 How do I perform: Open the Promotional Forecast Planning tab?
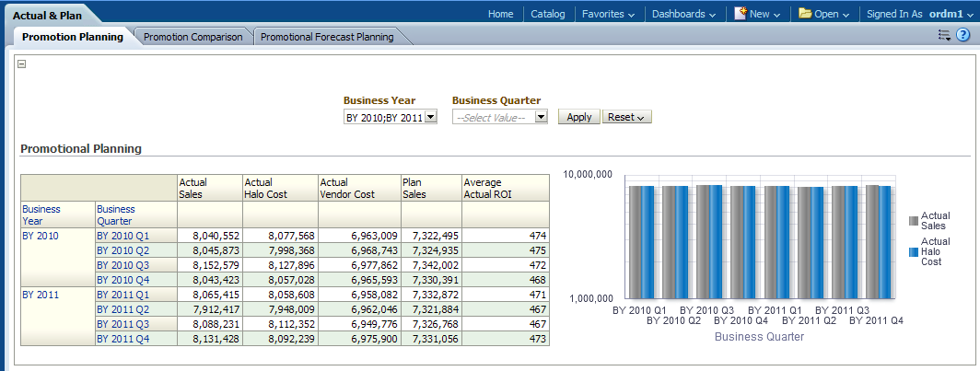point(327,37)
